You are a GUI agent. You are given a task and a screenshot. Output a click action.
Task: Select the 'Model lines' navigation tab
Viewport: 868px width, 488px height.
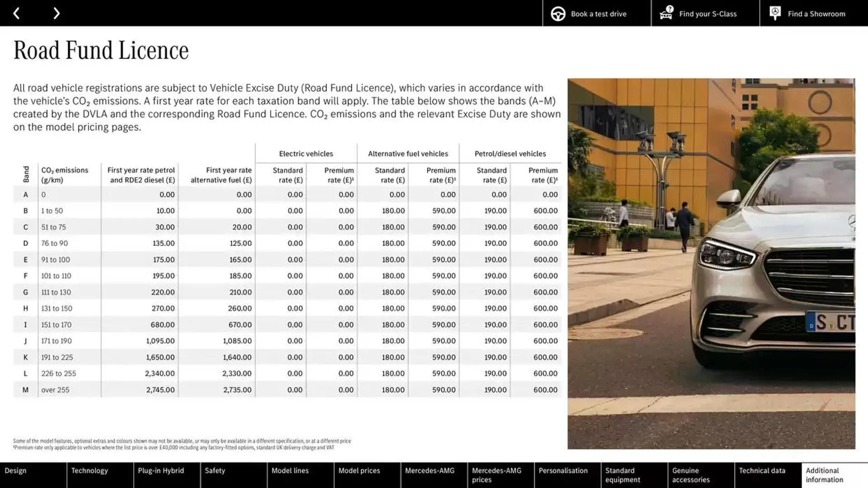point(290,474)
